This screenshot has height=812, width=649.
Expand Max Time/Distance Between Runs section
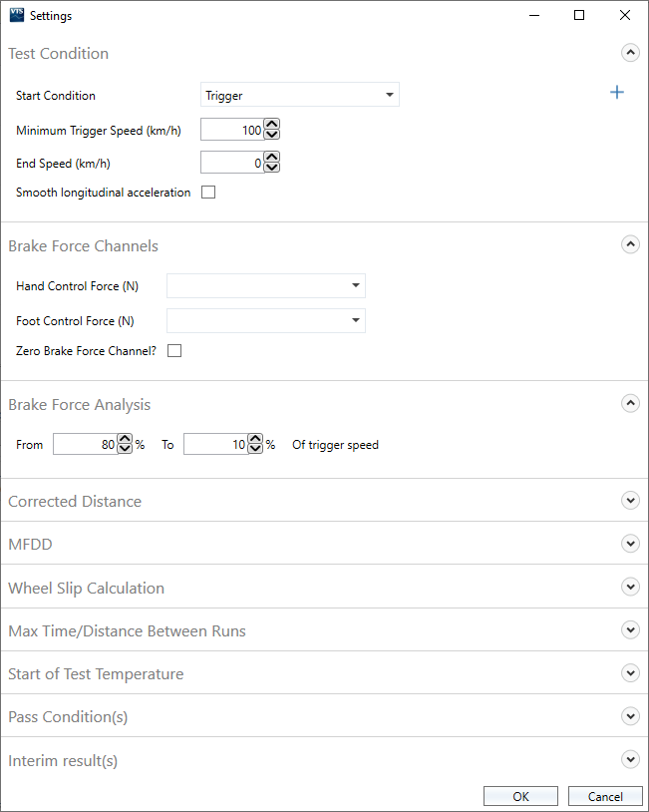click(629, 630)
